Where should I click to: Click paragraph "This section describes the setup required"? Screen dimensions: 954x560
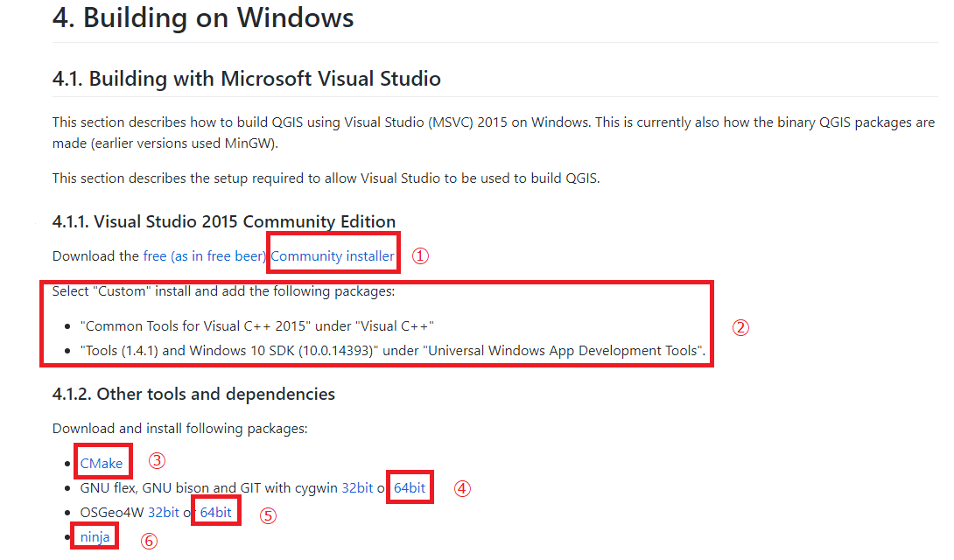[326, 178]
